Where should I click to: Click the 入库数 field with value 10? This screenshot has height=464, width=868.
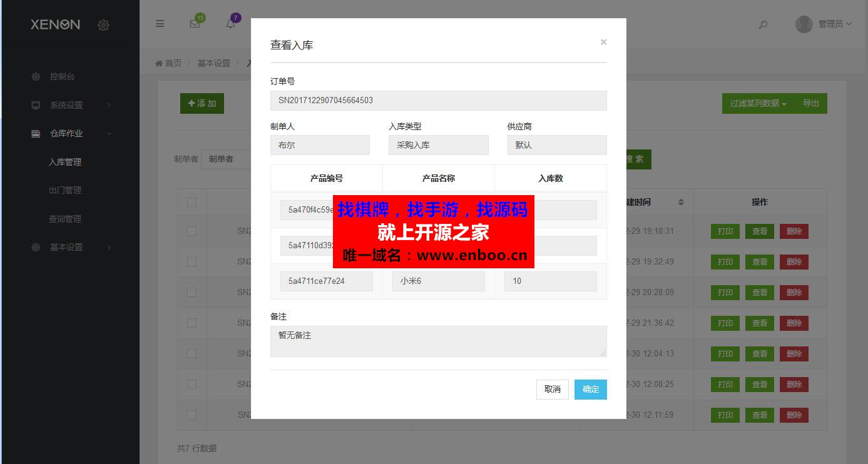click(551, 281)
